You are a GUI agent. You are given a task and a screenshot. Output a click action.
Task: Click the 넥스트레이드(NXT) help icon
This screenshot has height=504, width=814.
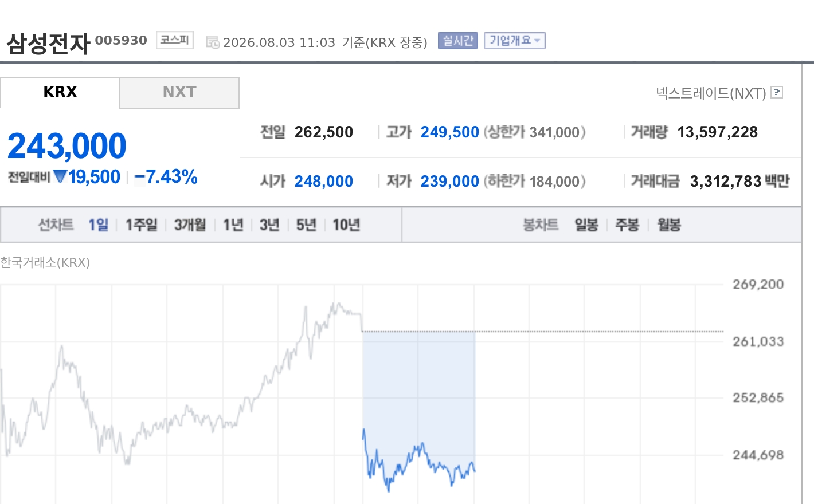pyautogui.click(x=777, y=92)
